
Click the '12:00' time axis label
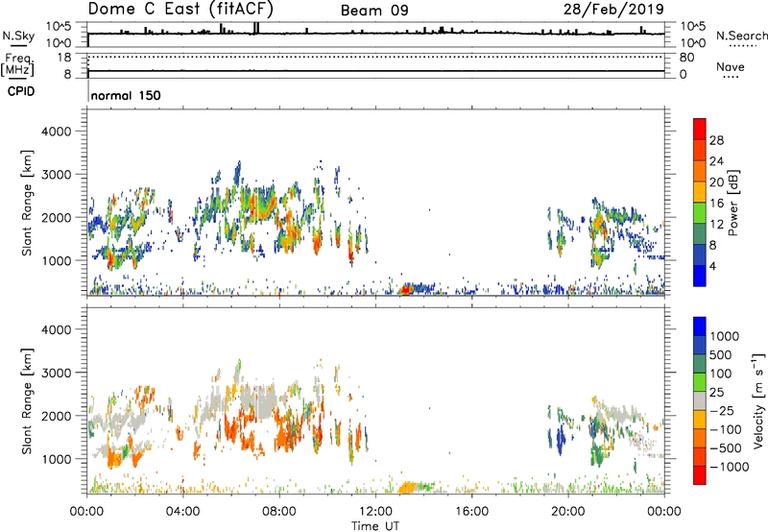pyautogui.click(x=375, y=512)
